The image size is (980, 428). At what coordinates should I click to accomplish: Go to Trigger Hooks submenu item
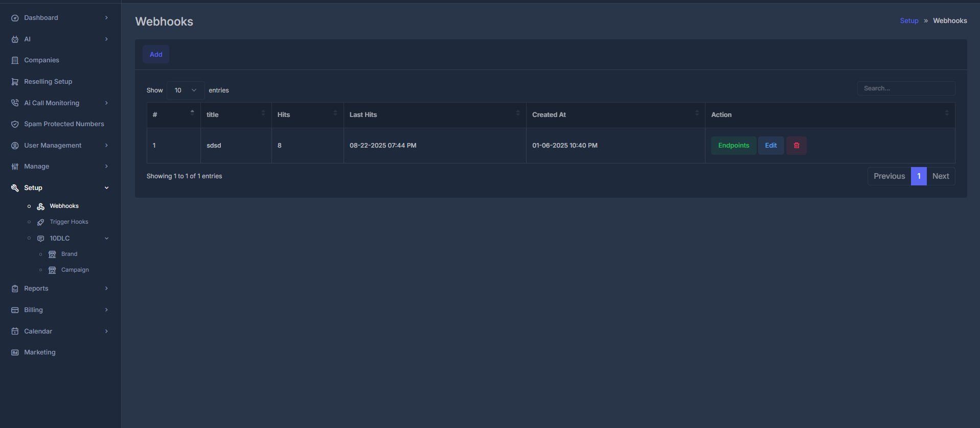(69, 222)
